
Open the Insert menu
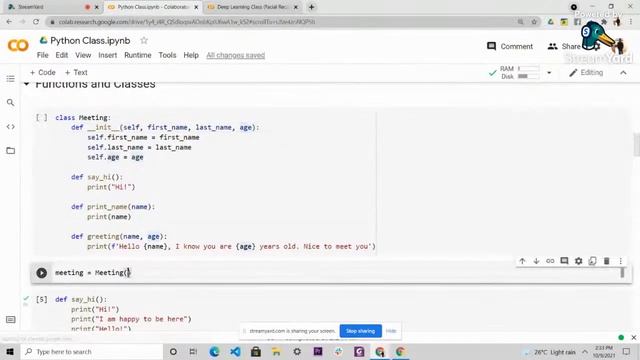[107, 55]
